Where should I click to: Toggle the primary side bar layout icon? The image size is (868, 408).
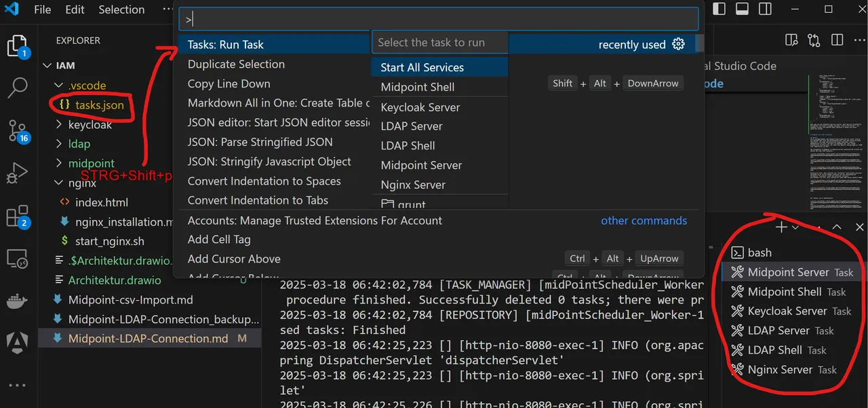pyautogui.click(x=719, y=10)
